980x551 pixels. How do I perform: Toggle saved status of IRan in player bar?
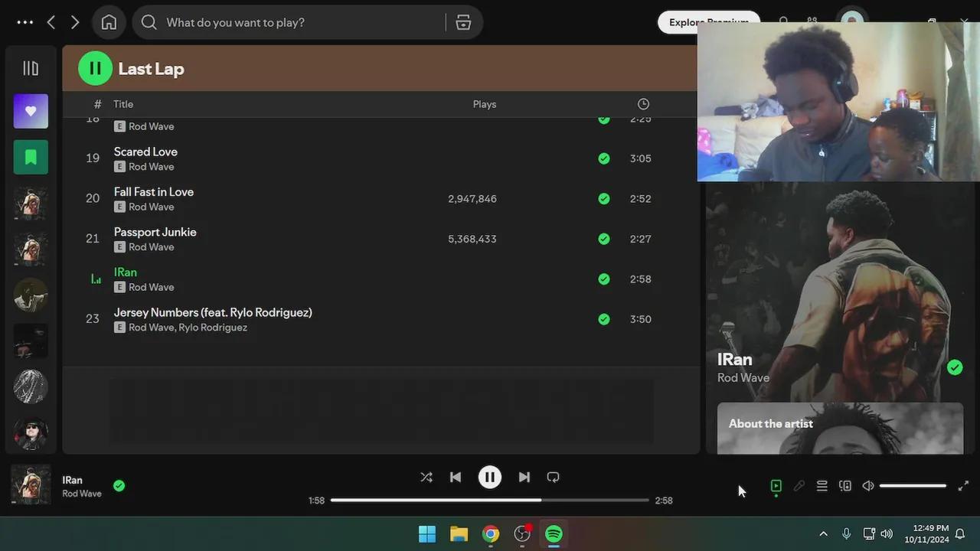[x=119, y=485]
